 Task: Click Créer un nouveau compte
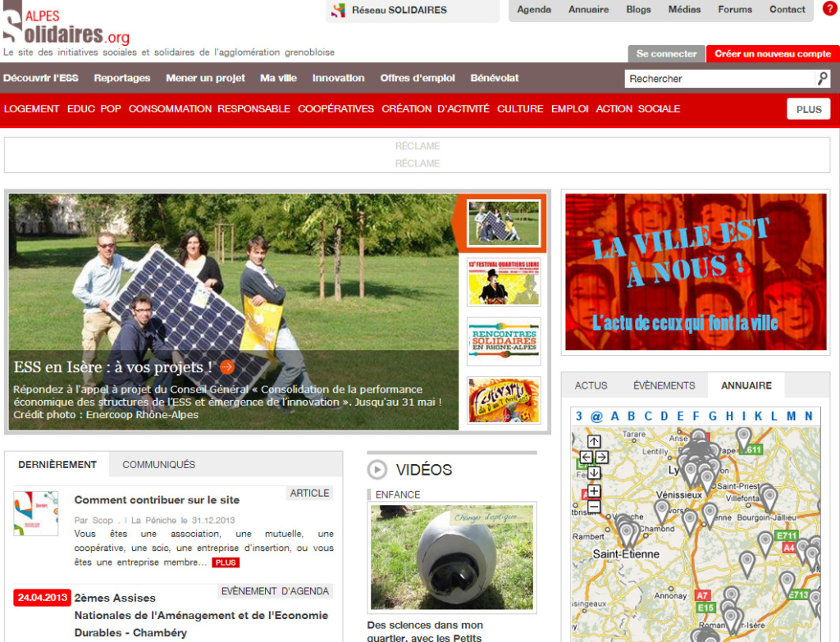(773, 53)
